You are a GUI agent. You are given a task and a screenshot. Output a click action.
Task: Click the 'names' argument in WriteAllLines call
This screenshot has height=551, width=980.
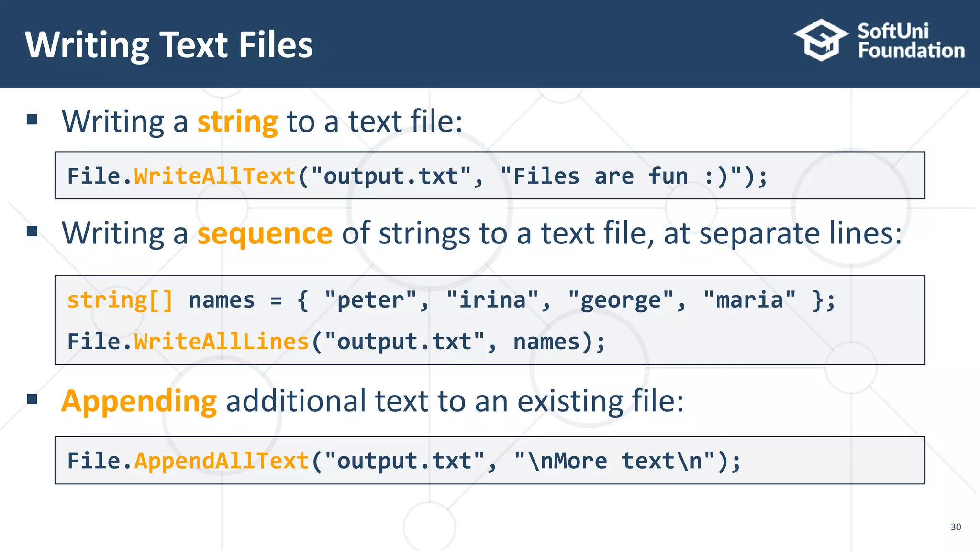(x=546, y=342)
